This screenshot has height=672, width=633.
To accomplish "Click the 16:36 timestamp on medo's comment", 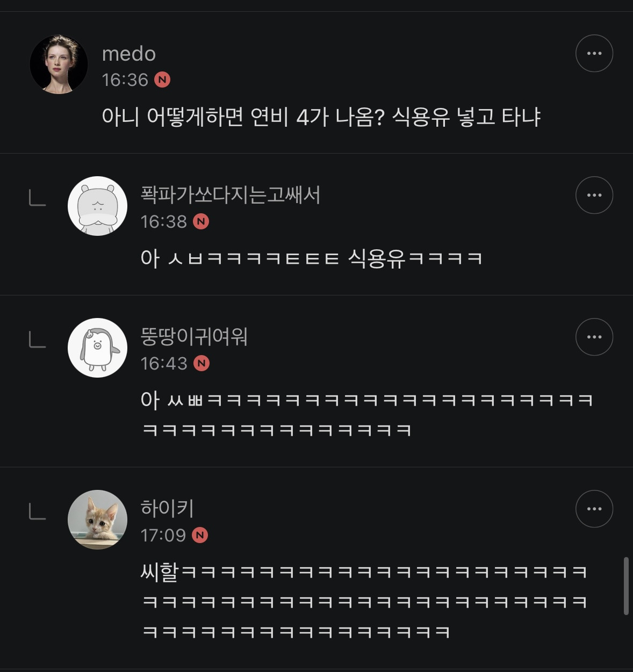I will (125, 80).
